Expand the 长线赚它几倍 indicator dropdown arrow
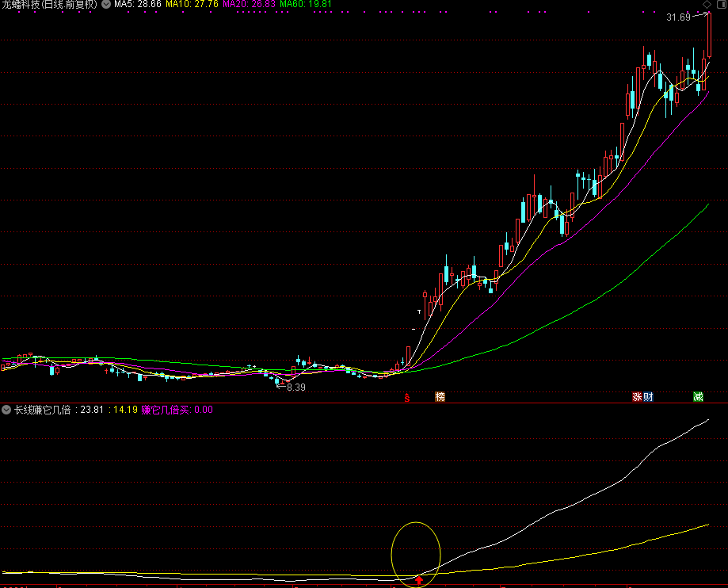 point(6,410)
